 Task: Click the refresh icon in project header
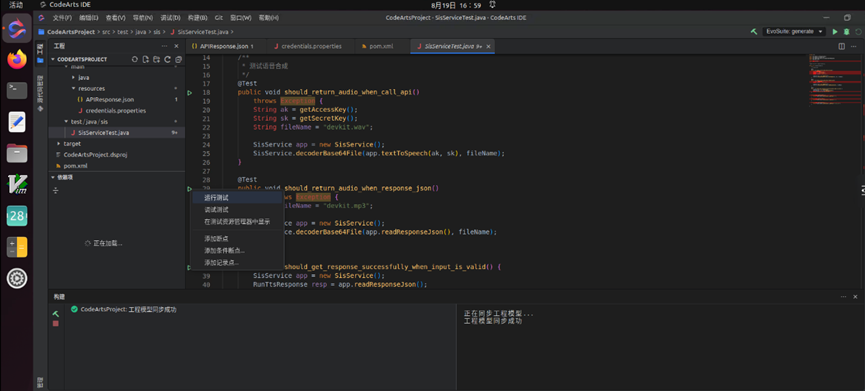tap(167, 59)
